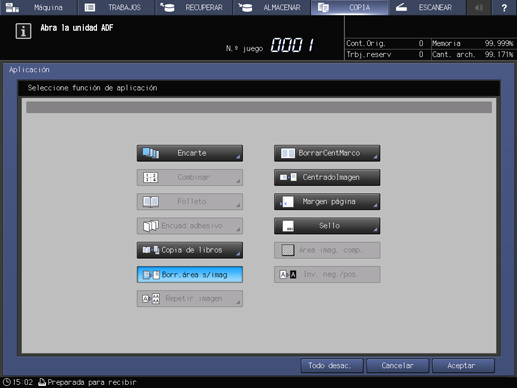The width and height of the screenshot is (517, 388).
Task: Click 'Seleccione función de aplicación' header
Action: click(x=92, y=88)
